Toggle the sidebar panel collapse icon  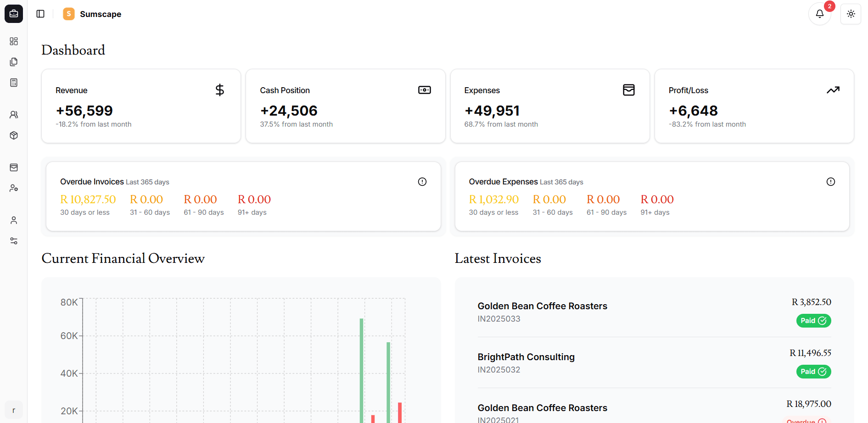(40, 14)
